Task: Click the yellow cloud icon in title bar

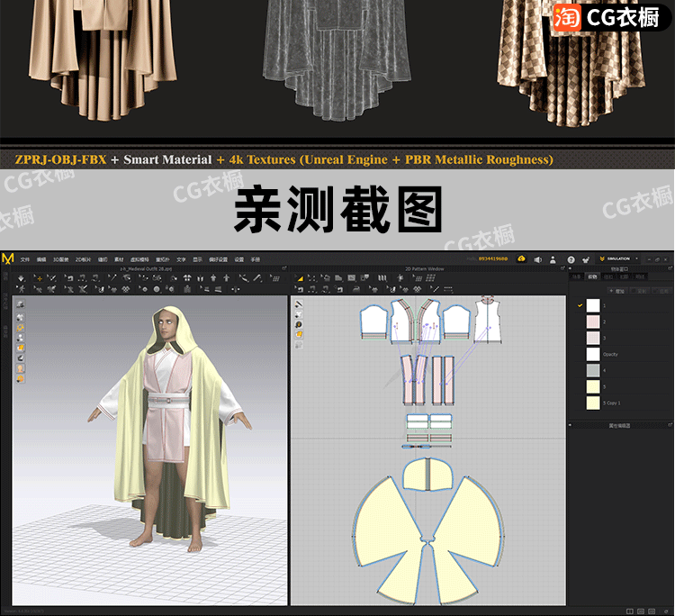Action: (x=521, y=258)
